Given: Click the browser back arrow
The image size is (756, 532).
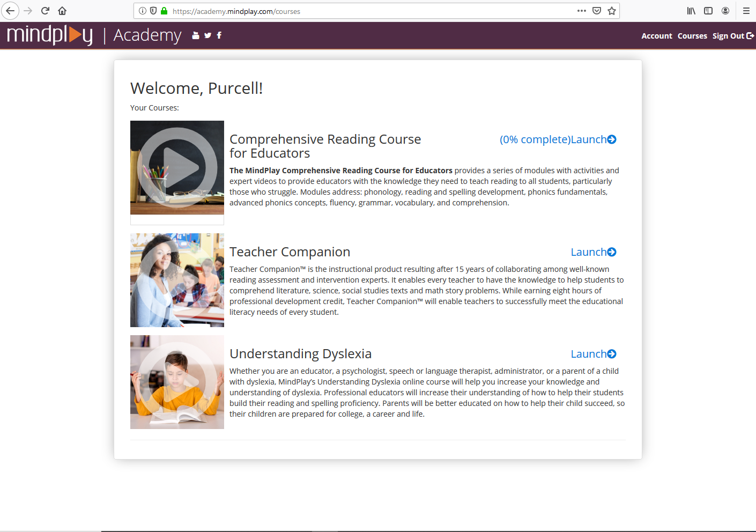Looking at the screenshot, I should point(10,11).
